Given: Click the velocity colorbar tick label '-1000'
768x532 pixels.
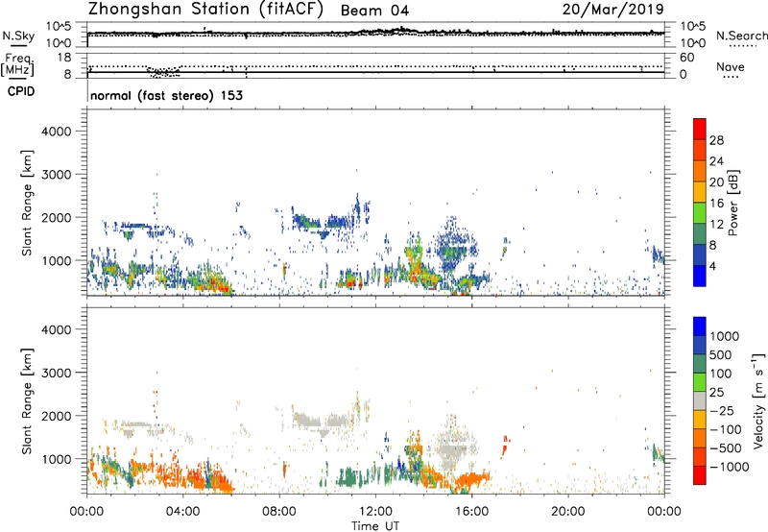Looking at the screenshot, I should coord(730,467).
